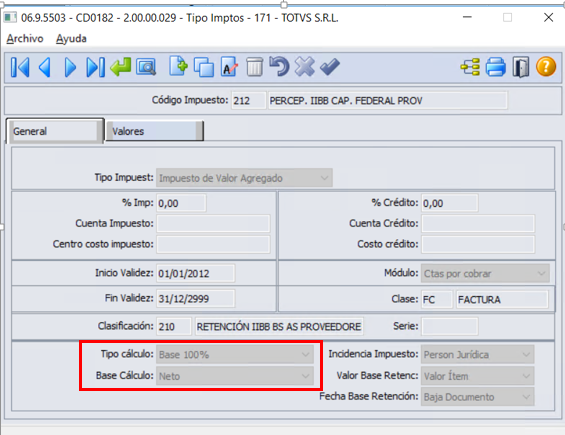Print with the printer icon
Viewport: 565px width, 435px height.
[495, 67]
